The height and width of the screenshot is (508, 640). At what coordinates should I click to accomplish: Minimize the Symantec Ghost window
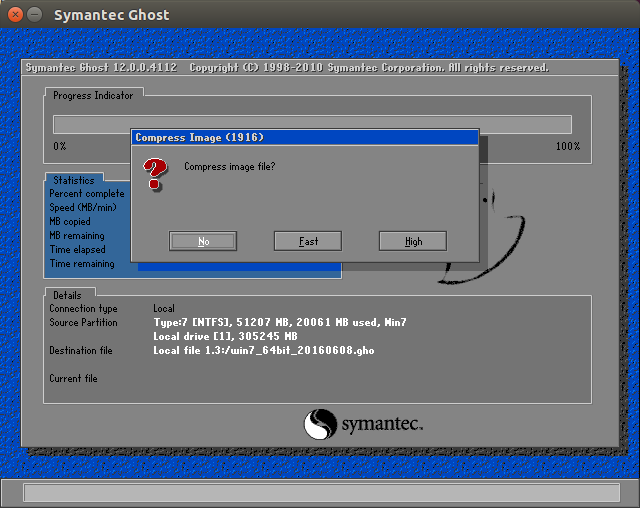[35, 15]
